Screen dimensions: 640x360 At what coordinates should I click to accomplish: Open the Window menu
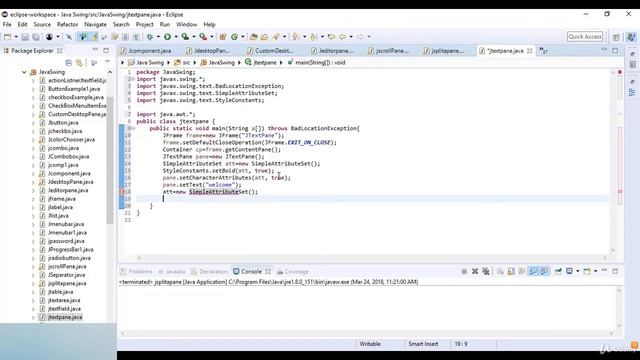tap(187, 24)
